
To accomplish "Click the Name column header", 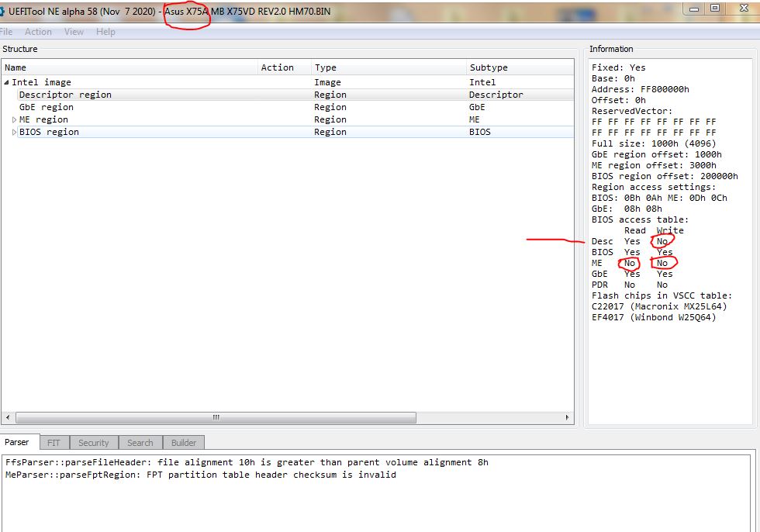I will (130, 67).
